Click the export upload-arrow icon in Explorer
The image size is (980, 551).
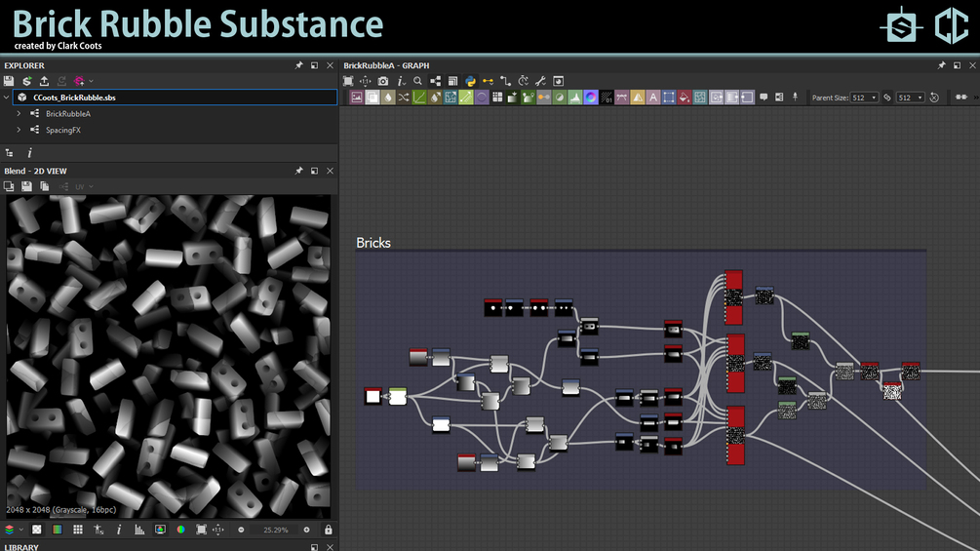[45, 81]
